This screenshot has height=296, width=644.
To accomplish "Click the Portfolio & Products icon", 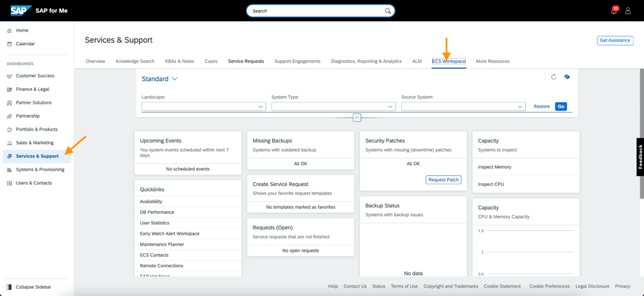I will click(x=9, y=129).
